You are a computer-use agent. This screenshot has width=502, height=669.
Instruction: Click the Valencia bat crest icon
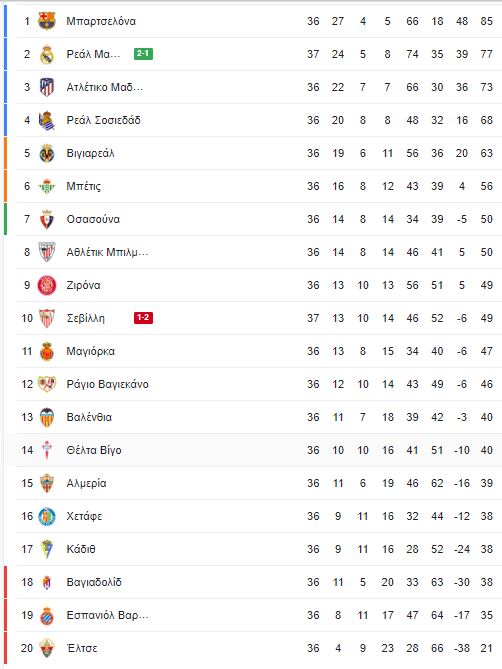click(47, 417)
